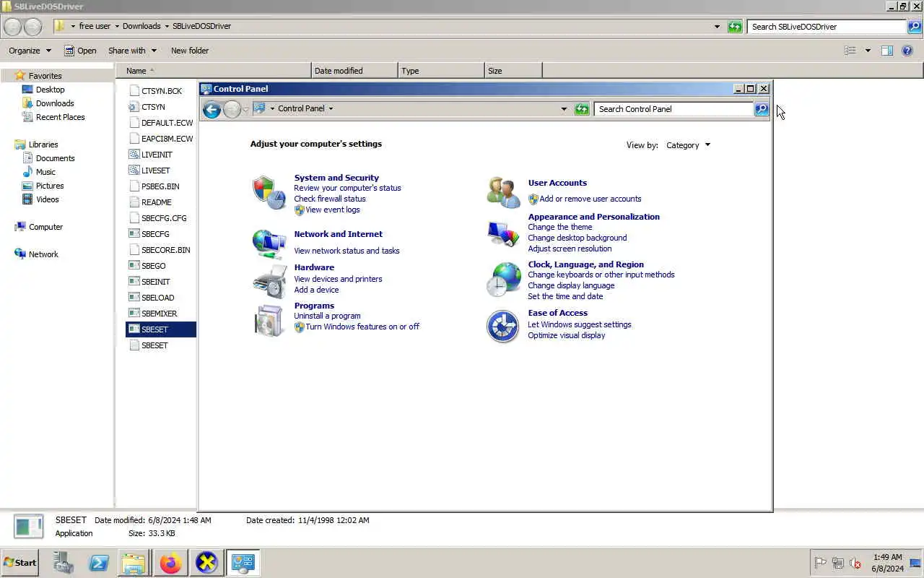Click Control Panel search magnifier icon
This screenshot has width=924, height=578.
[x=762, y=109]
